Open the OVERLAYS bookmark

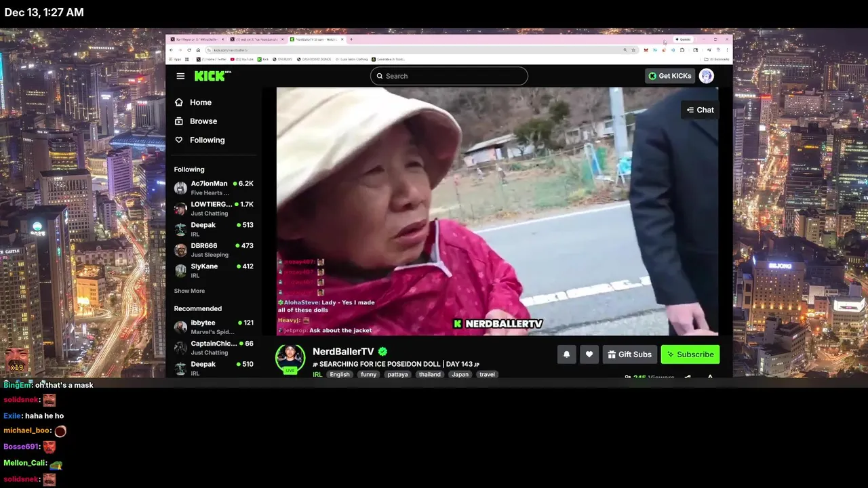tap(283, 60)
